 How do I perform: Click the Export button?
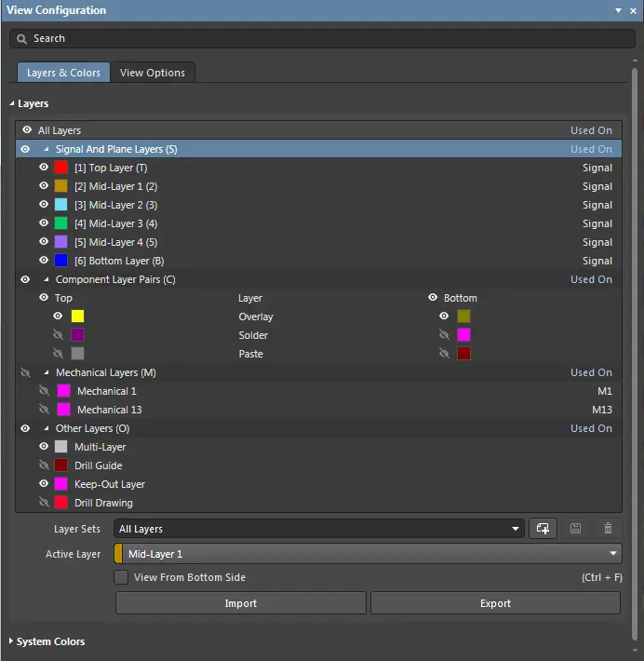point(496,603)
